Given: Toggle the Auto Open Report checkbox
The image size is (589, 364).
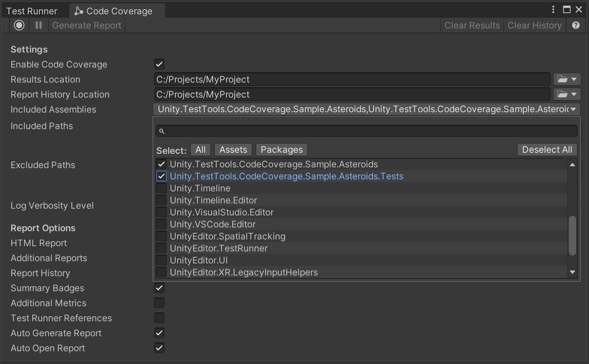Looking at the screenshot, I should click(x=159, y=348).
